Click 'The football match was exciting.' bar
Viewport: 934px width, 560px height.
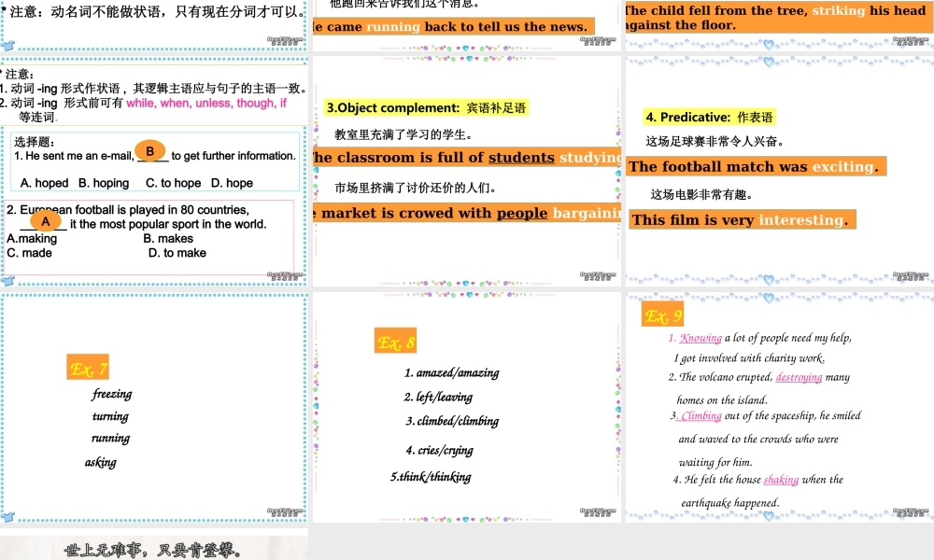coord(756,167)
